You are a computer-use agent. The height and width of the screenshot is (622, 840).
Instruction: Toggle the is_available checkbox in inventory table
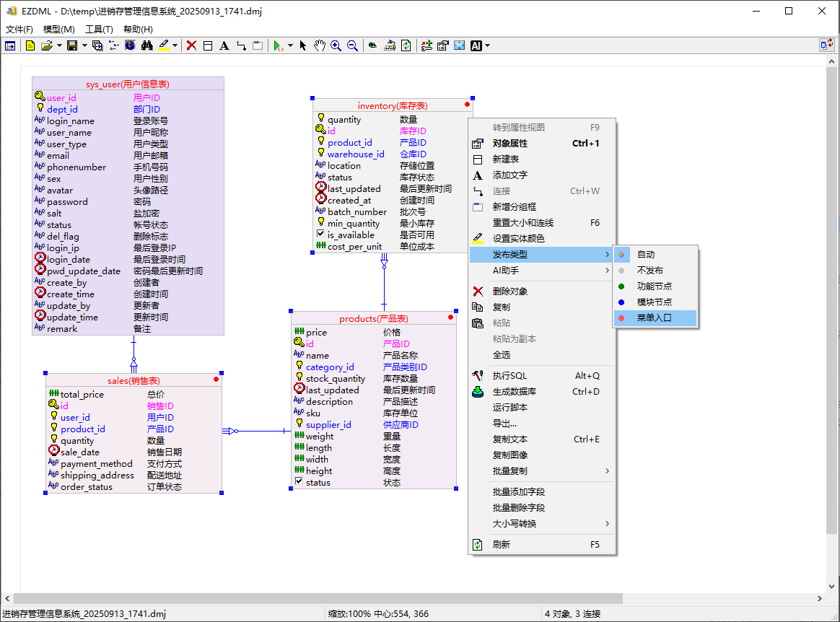(320, 235)
